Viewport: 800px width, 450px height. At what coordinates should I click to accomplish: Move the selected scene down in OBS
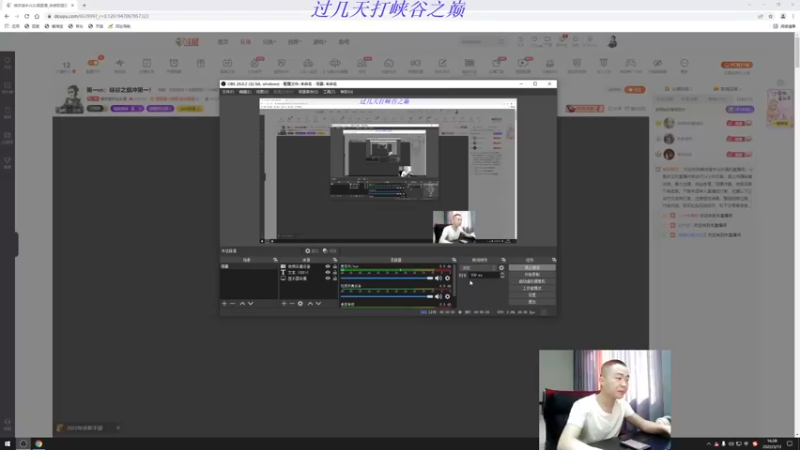pos(251,304)
